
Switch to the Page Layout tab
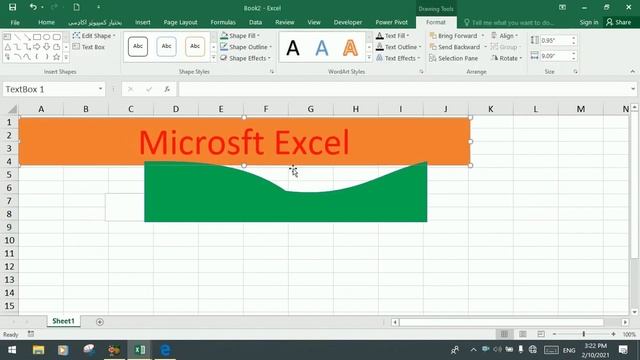(x=180, y=22)
